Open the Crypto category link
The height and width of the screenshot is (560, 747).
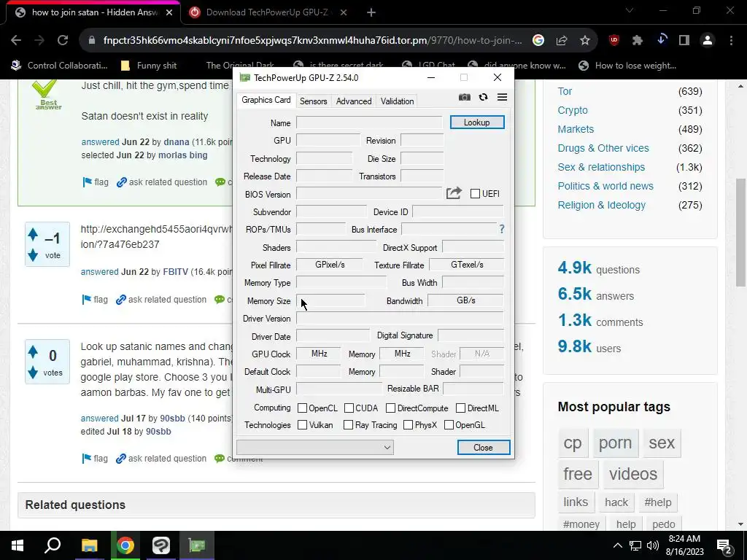[573, 110]
